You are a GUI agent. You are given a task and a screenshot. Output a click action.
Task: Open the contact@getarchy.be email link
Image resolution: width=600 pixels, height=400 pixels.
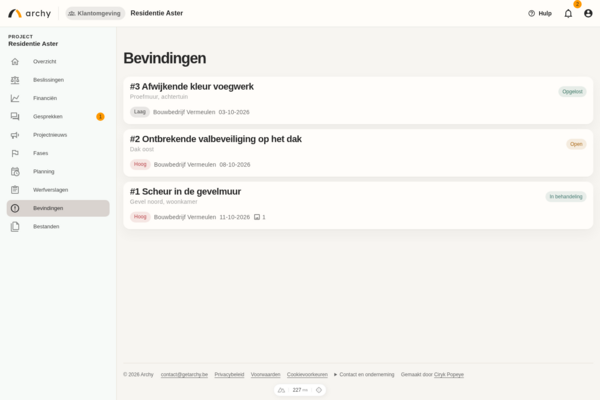(x=184, y=374)
